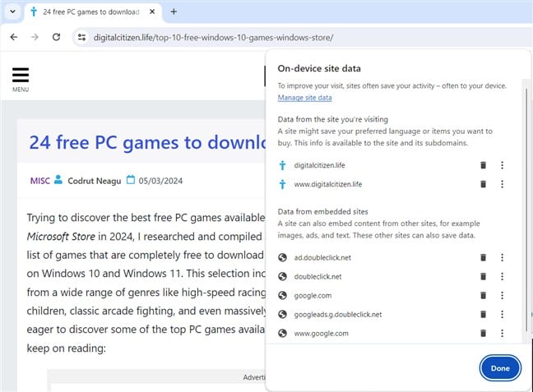533x392 pixels.
Task: Click the ad.doubleclick.net entry text
Action: point(322,257)
